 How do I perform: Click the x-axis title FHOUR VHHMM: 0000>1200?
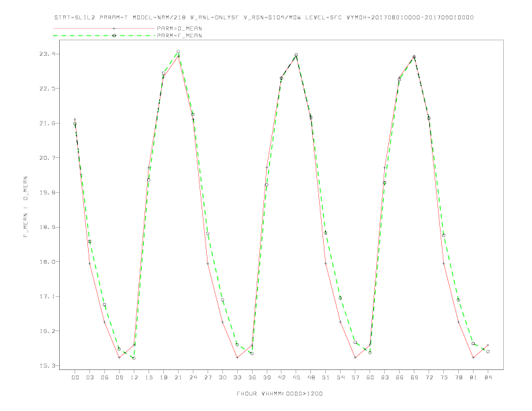coord(279,394)
